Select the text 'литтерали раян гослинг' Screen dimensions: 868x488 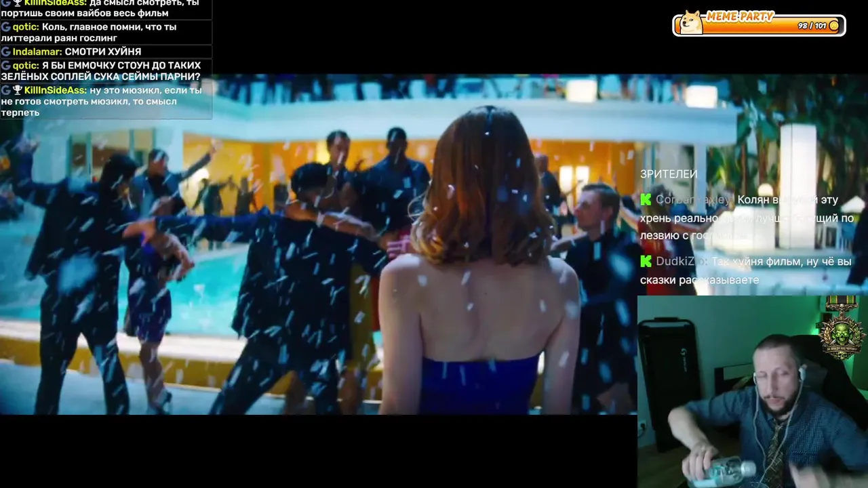[59, 39]
